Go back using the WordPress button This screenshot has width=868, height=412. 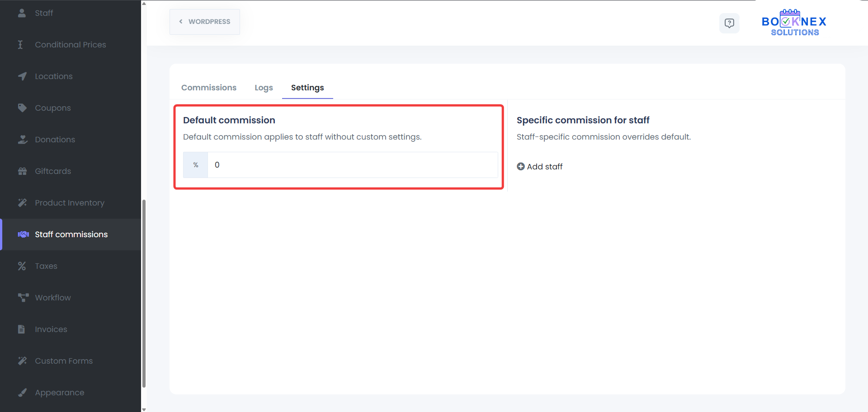point(205,22)
